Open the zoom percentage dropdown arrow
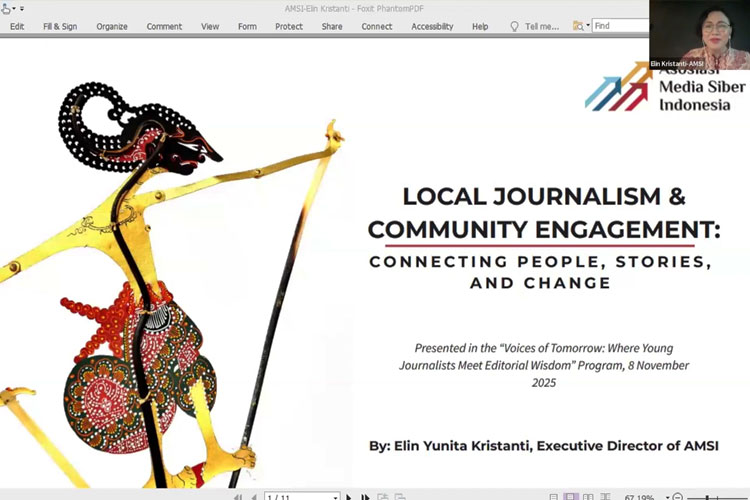The image size is (750, 500). 667,498
